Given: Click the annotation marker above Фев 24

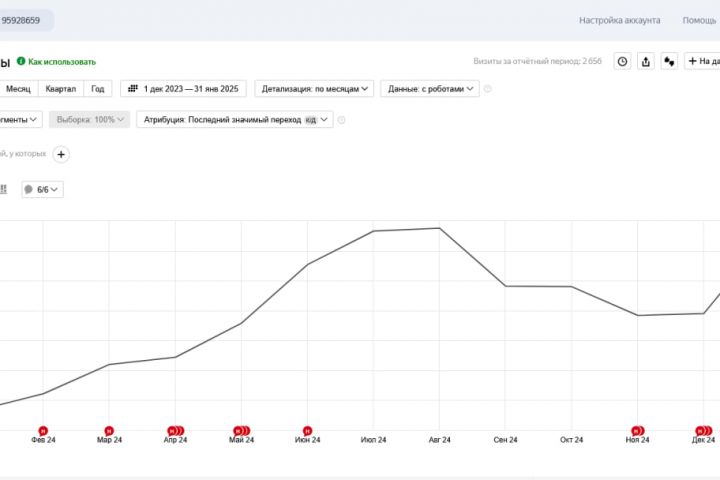Looking at the screenshot, I should 43,431.
